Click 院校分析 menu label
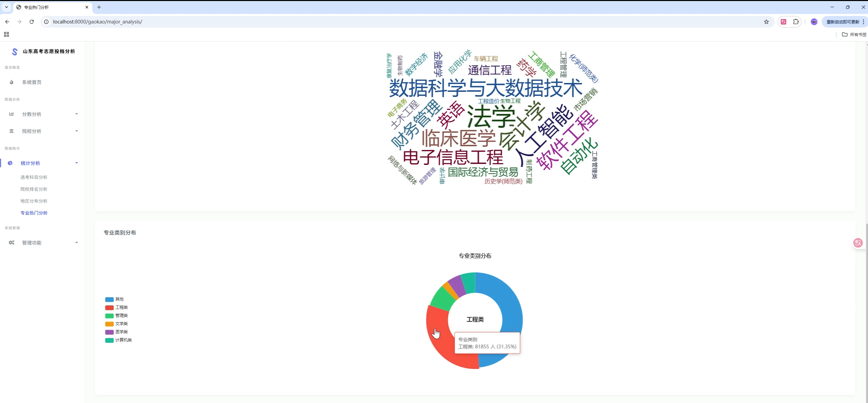868x403 pixels. click(x=32, y=131)
